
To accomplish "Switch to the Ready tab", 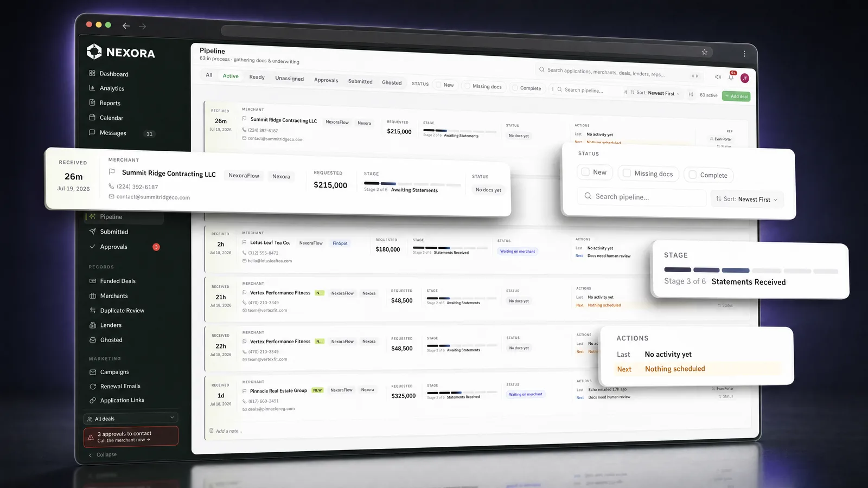I will [x=257, y=77].
